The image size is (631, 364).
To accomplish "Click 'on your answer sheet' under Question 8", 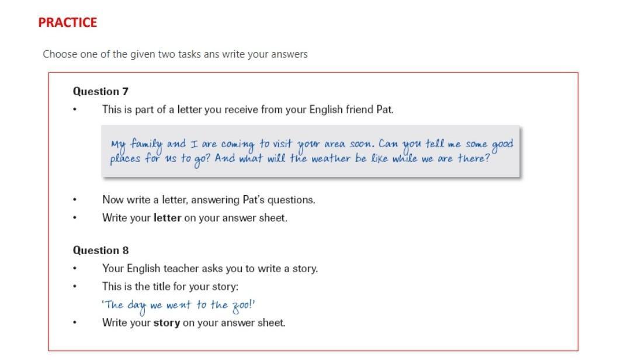I will coord(234,323).
